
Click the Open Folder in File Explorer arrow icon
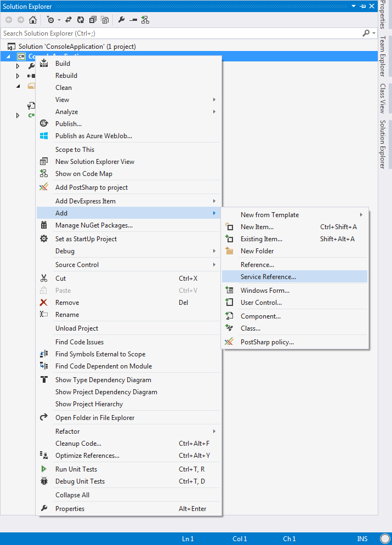tap(44, 417)
